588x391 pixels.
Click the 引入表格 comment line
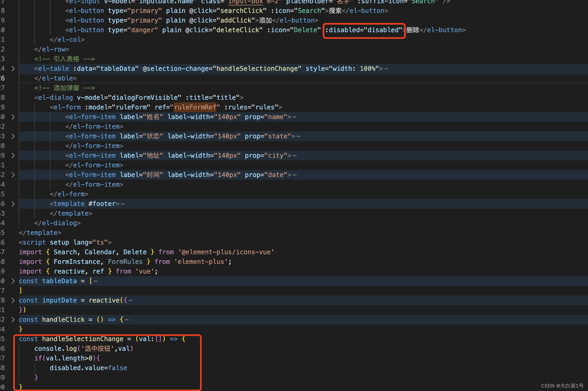click(x=64, y=59)
